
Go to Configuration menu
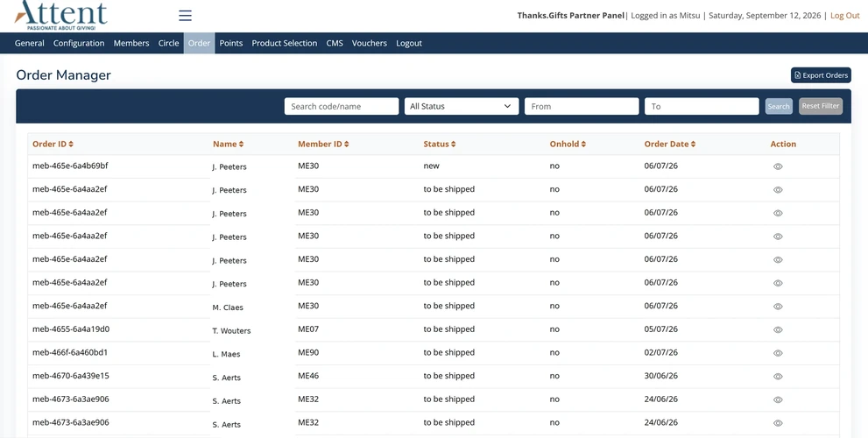[79, 43]
